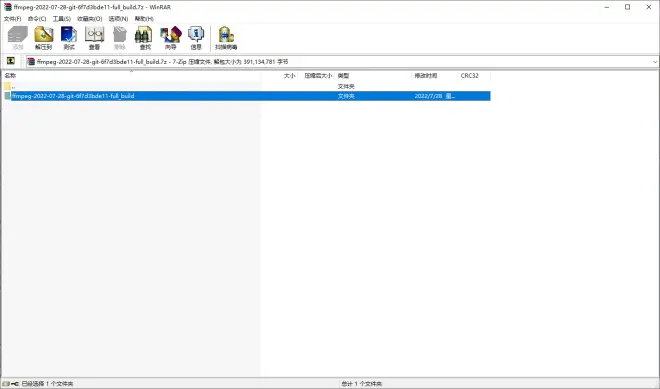The width and height of the screenshot is (660, 389).
Task: Click the Extract To (解压到) icon
Action: tap(43, 38)
